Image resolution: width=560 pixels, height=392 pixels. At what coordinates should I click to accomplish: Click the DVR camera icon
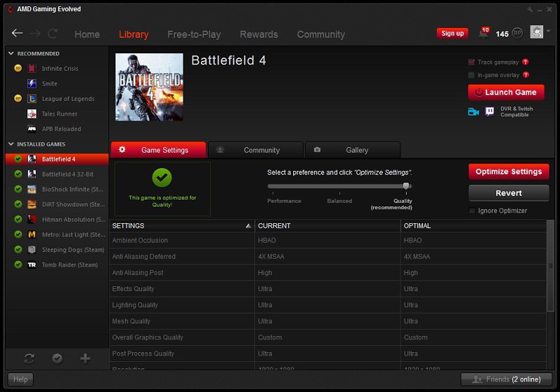(473, 111)
